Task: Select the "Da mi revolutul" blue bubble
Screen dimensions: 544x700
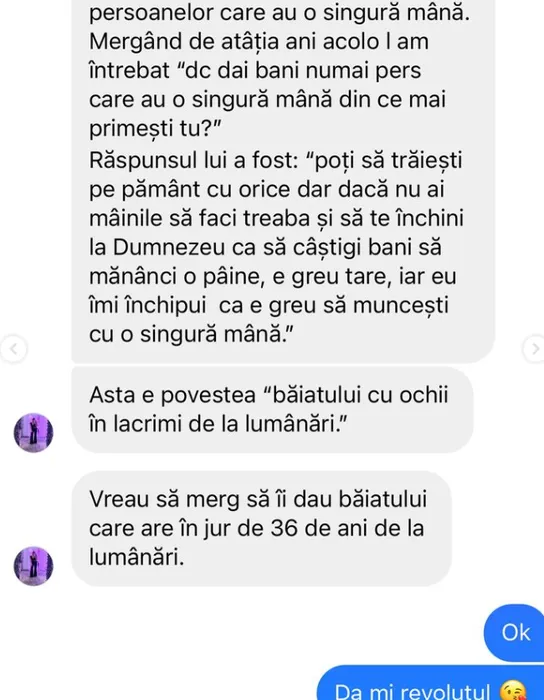Action: (x=430, y=683)
